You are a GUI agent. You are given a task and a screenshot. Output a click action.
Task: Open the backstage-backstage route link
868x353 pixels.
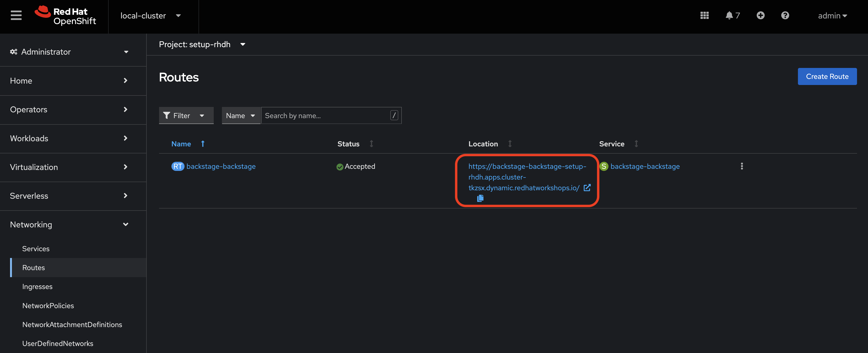pyautogui.click(x=221, y=166)
